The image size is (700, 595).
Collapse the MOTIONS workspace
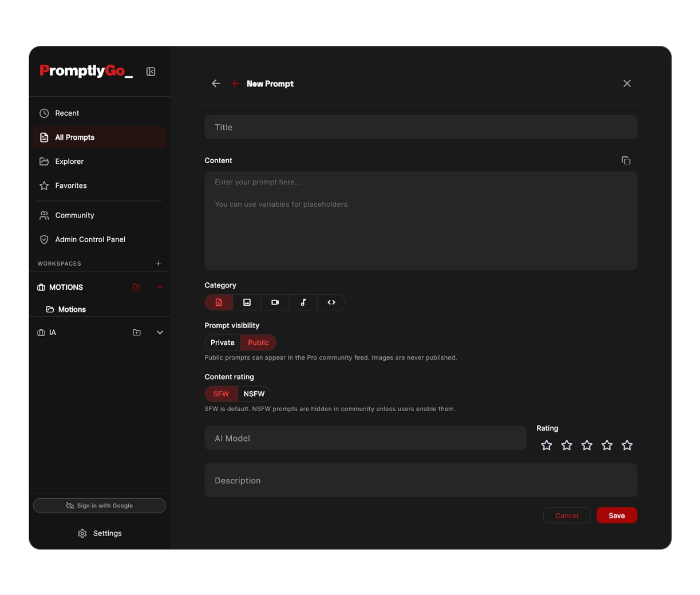click(160, 287)
